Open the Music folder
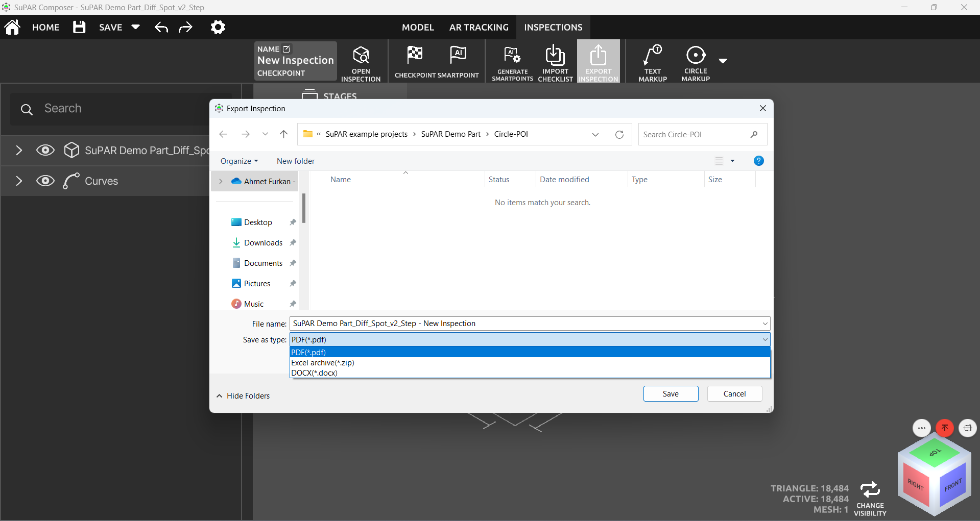Viewport: 980px width, 521px height. click(254, 304)
